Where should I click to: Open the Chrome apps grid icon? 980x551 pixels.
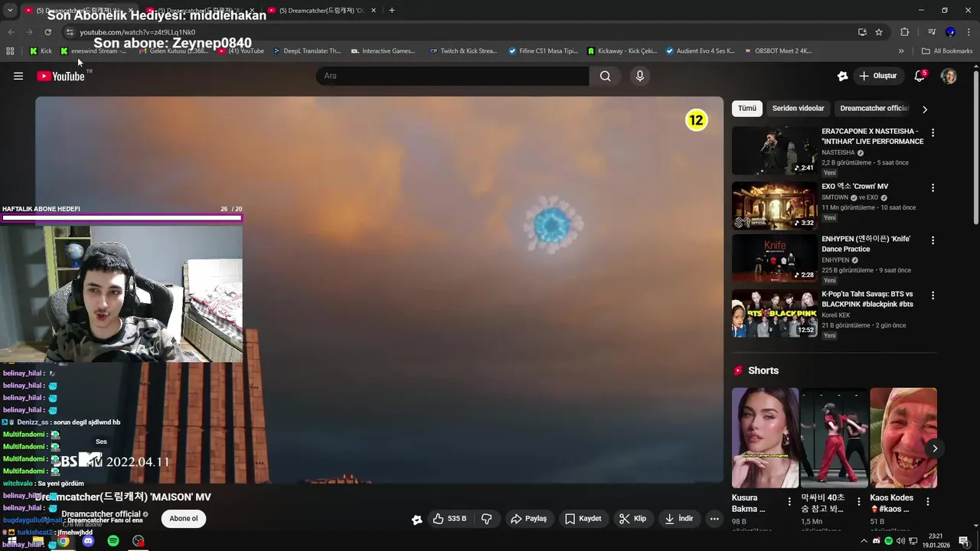(10, 51)
